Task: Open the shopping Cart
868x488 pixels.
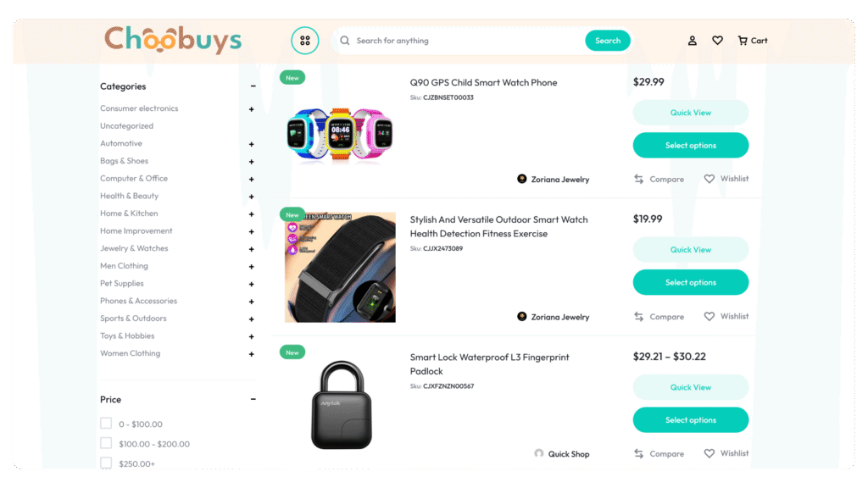Action: coord(753,41)
